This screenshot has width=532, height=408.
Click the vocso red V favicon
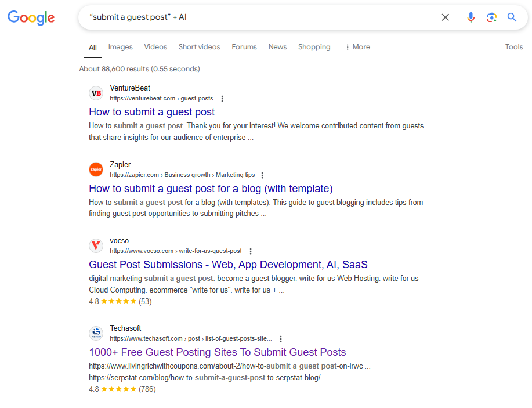[96, 245]
